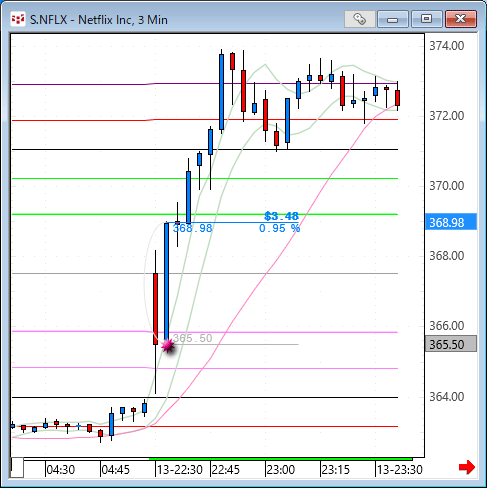Click the $3.48 profit label
The width and height of the screenshot is (487, 488).
[281, 216]
